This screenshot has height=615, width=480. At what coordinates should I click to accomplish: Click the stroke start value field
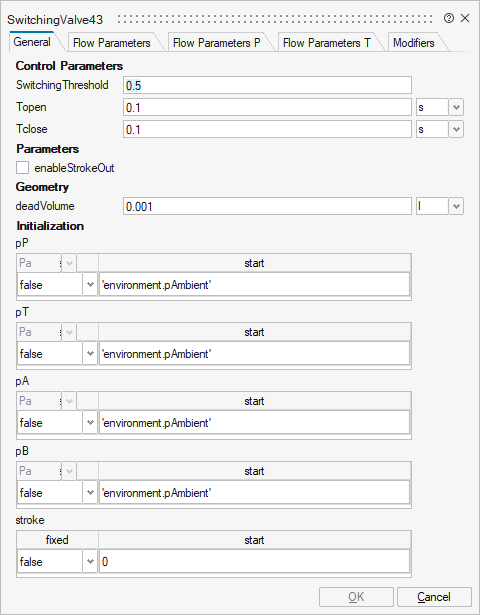click(x=254, y=562)
